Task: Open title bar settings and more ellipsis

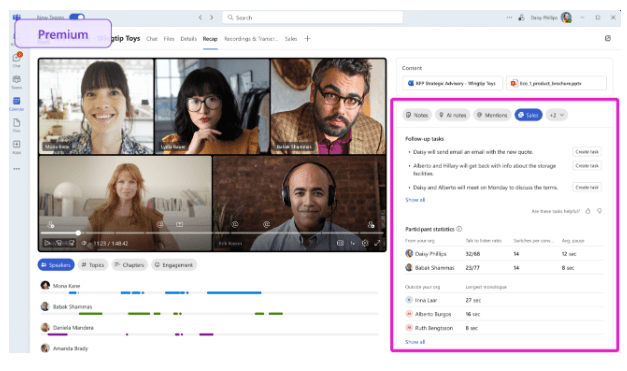Action: click(509, 18)
